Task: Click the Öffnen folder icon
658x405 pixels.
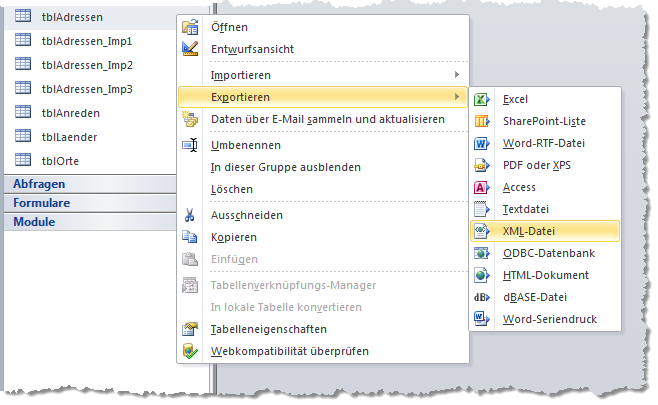Action: (190, 27)
